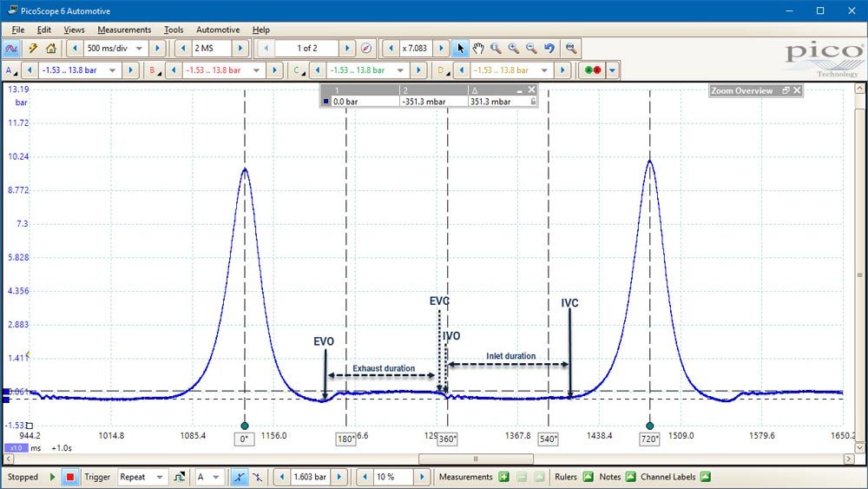Decrease Channel B range with left arrow

tap(174, 70)
